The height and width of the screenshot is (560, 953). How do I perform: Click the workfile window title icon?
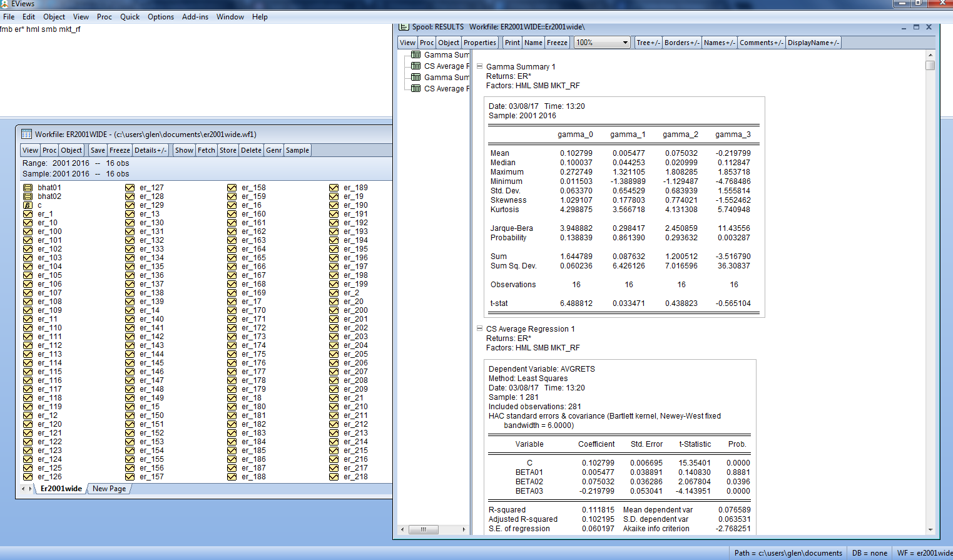point(26,134)
